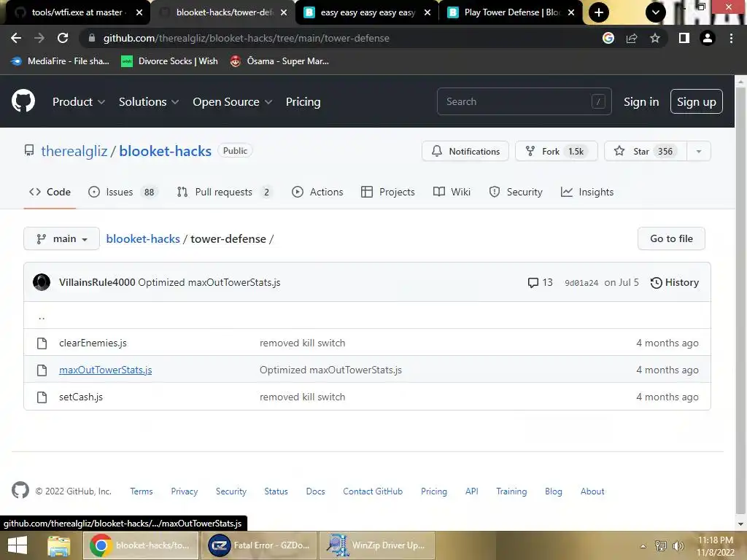Expand the Solutions menu
This screenshot has height=560, width=747.
[x=149, y=102]
